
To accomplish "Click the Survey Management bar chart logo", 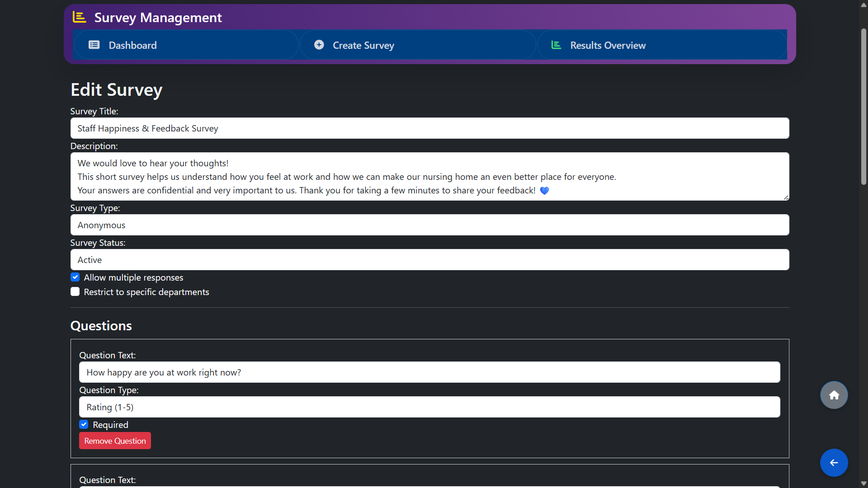I will 79,17.
